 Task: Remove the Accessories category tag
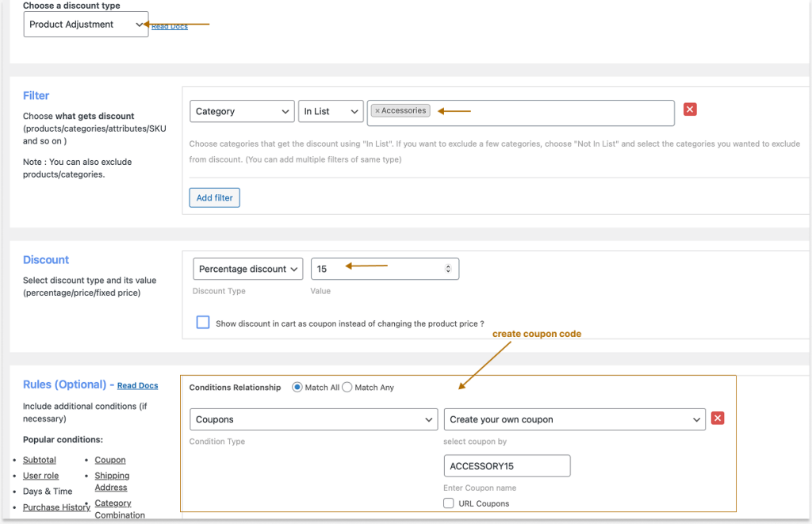click(377, 111)
